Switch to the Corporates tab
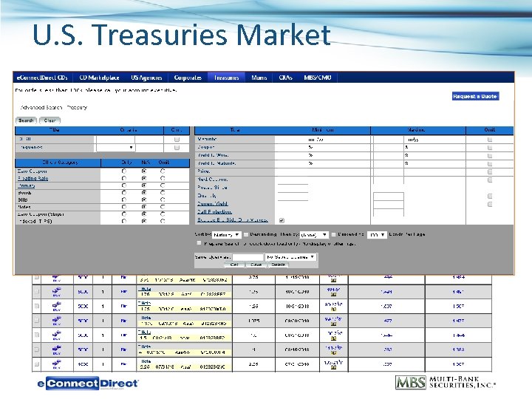The image size is (532, 399). coord(188,78)
